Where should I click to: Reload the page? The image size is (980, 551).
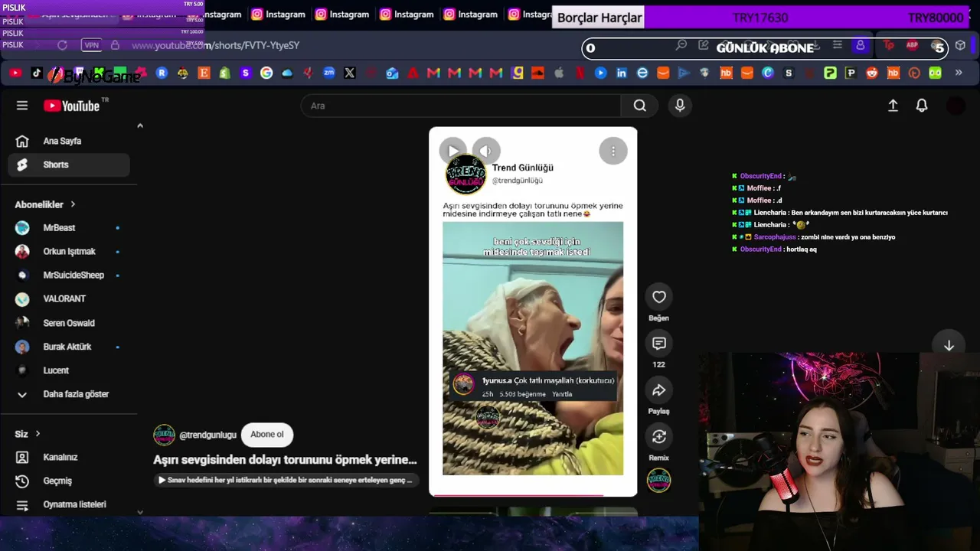(x=62, y=46)
